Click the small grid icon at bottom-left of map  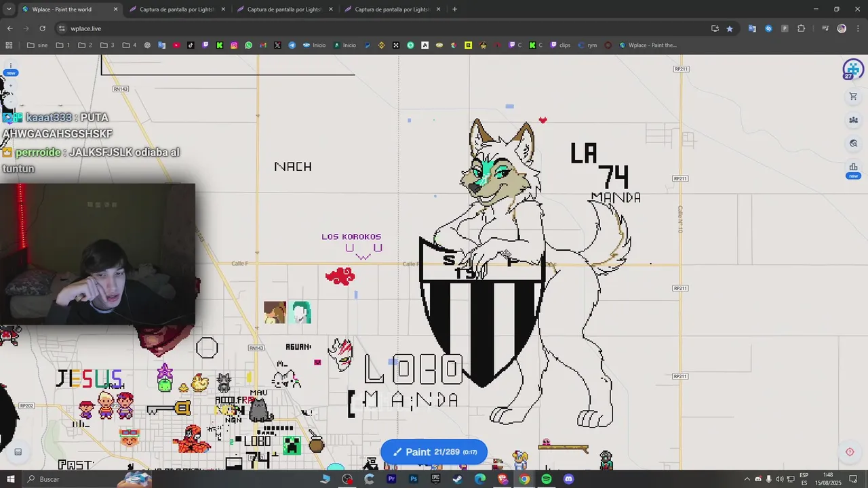pyautogui.click(x=18, y=452)
